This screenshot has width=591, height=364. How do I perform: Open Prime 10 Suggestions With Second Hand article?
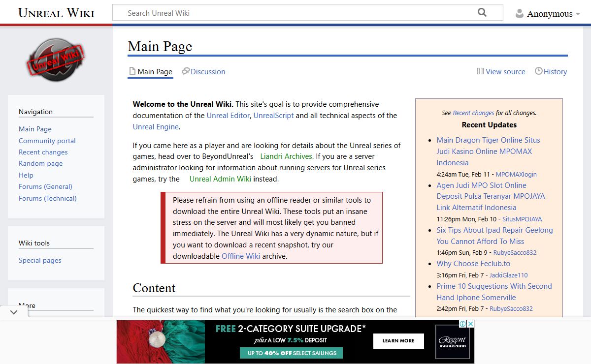click(x=494, y=292)
